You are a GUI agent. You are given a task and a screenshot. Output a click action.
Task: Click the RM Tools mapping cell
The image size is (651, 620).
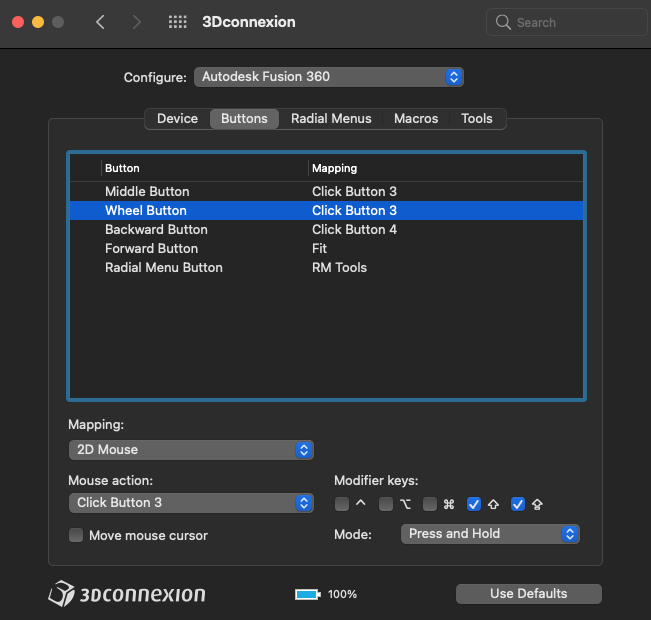point(339,268)
